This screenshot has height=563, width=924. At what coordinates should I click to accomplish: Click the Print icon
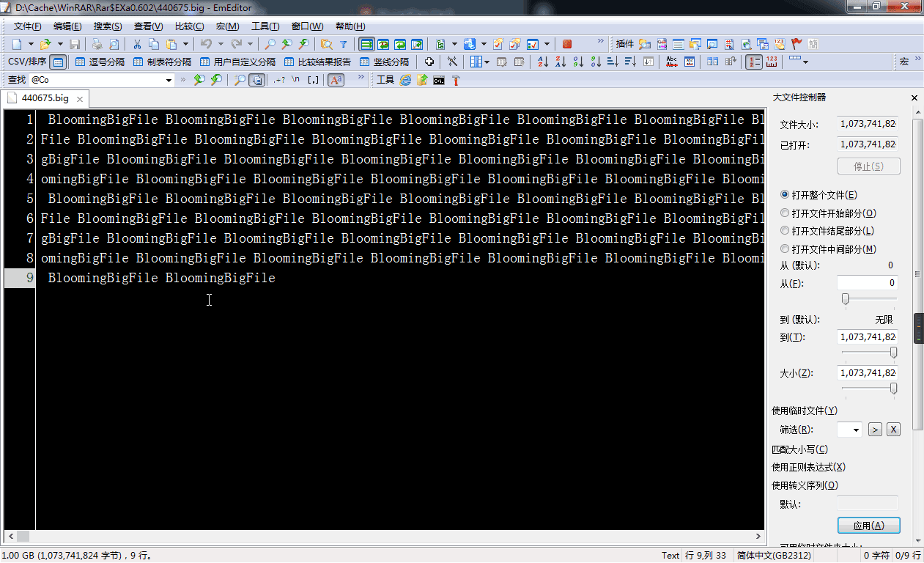97,44
